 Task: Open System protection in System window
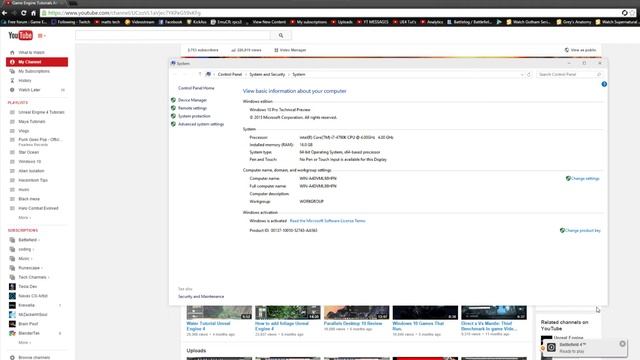point(194,116)
